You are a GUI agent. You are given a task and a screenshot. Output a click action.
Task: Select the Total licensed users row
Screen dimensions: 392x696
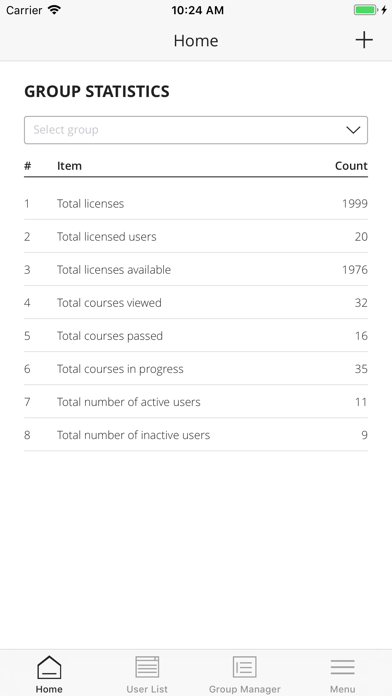[x=196, y=236]
